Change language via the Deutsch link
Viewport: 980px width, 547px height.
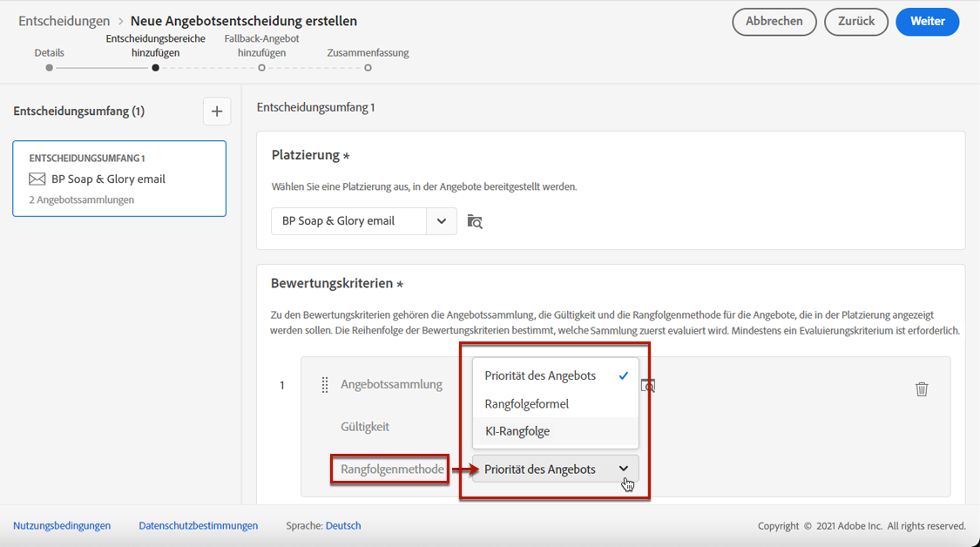pyautogui.click(x=343, y=526)
